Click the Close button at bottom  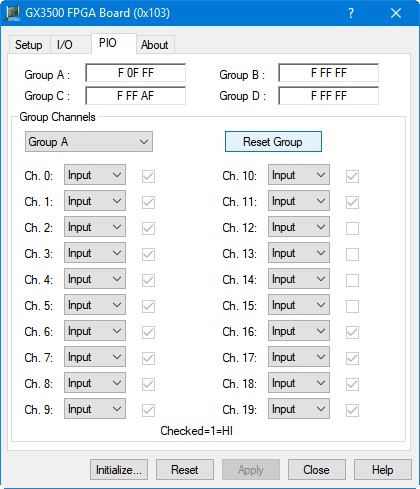pos(317,470)
